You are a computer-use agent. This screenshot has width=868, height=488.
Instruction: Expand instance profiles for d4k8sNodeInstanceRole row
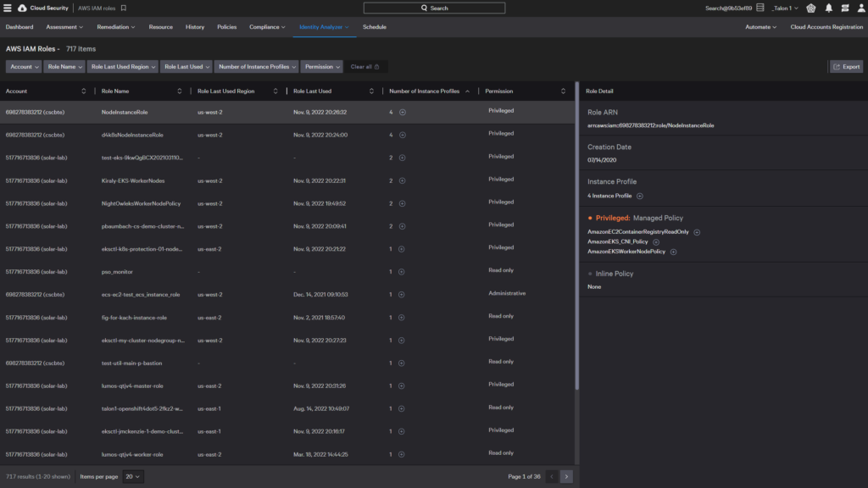(403, 135)
